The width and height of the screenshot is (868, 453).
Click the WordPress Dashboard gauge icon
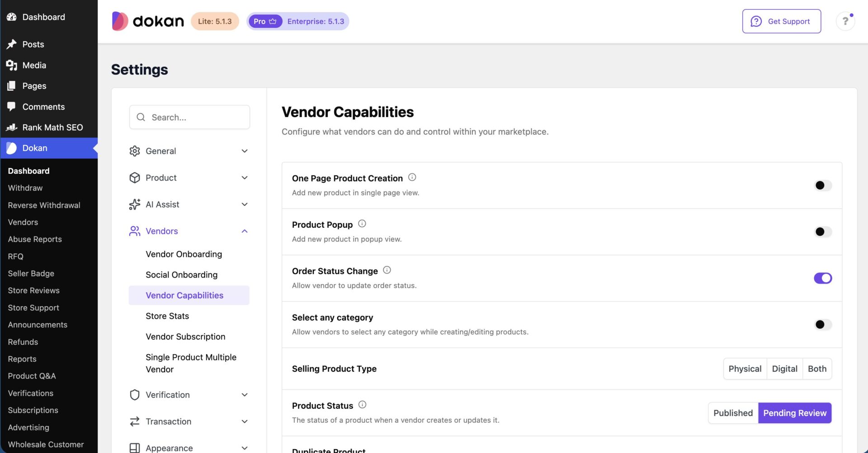[x=12, y=17]
